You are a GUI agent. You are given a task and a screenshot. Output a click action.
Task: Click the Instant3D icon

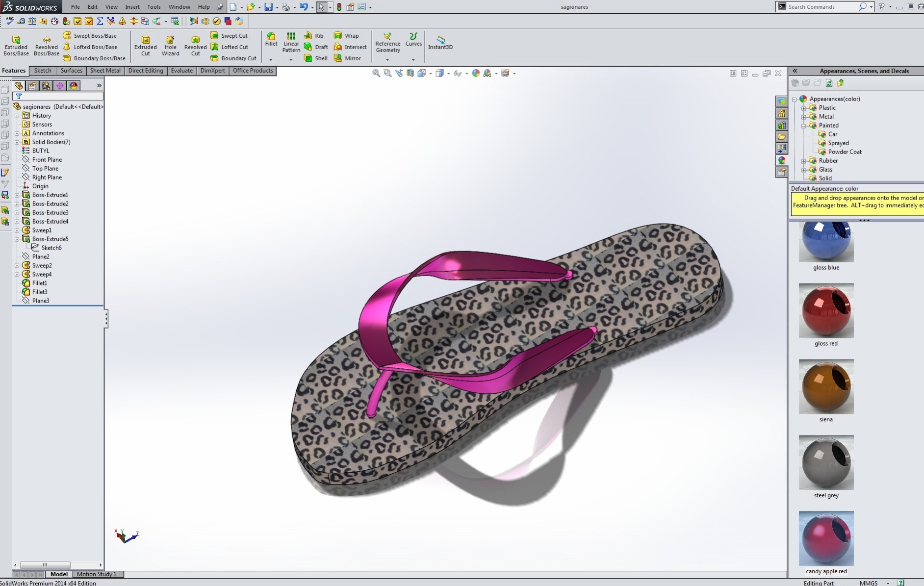tap(440, 42)
